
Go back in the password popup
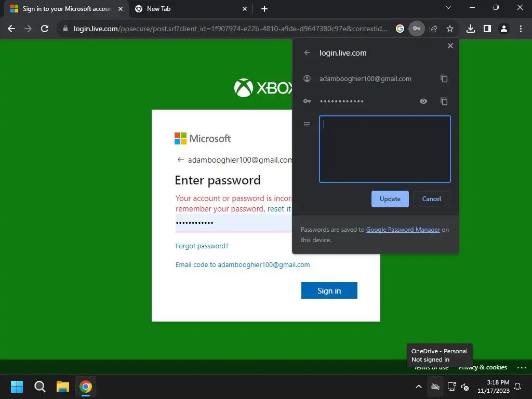(307, 52)
